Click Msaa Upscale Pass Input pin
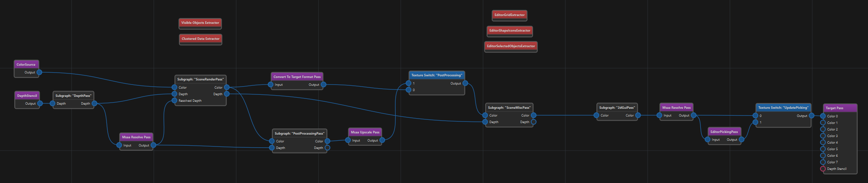Viewport: 868px width, 183px height. pyautogui.click(x=348, y=140)
